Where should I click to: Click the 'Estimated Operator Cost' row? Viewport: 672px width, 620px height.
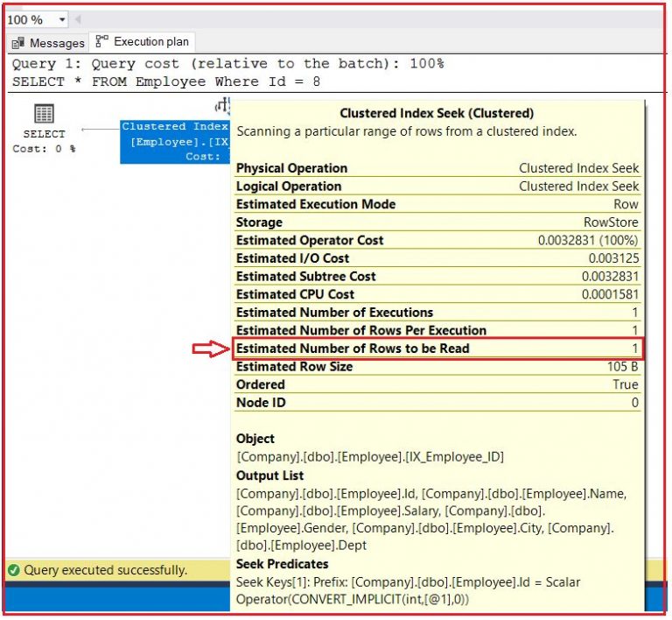pos(437,240)
